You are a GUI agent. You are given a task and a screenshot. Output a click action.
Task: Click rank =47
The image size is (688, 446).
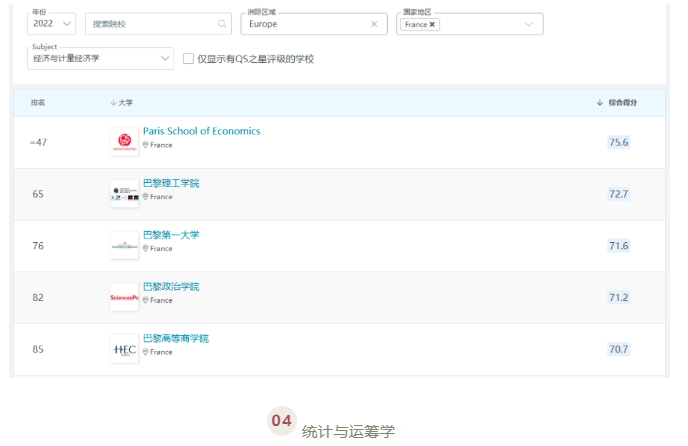(39, 143)
